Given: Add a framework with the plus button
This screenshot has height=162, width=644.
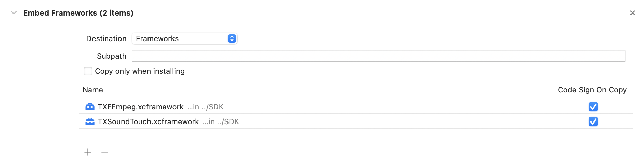Looking at the screenshot, I should [x=88, y=152].
